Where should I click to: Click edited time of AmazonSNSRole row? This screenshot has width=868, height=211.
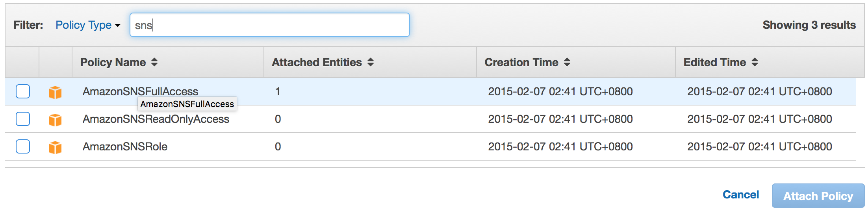click(760, 146)
